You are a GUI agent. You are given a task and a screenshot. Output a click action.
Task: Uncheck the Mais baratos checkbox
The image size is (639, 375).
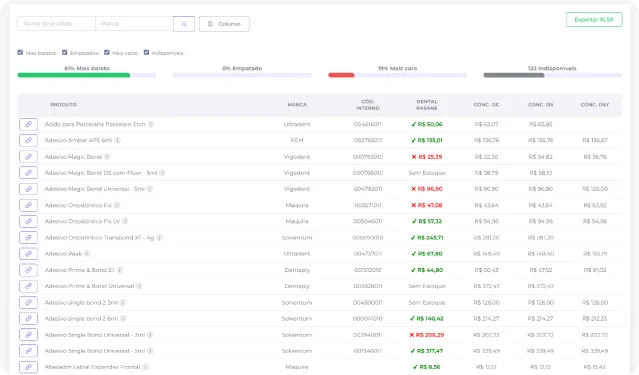tap(20, 53)
